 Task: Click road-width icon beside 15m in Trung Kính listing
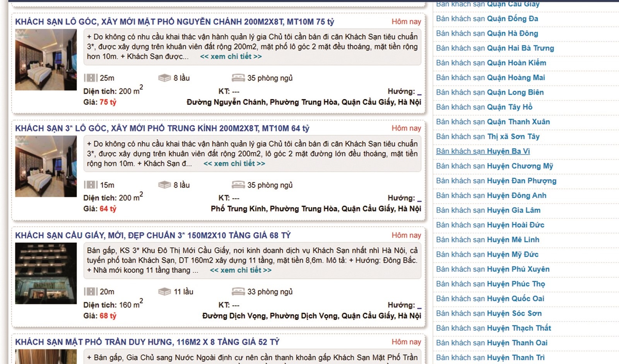point(91,185)
